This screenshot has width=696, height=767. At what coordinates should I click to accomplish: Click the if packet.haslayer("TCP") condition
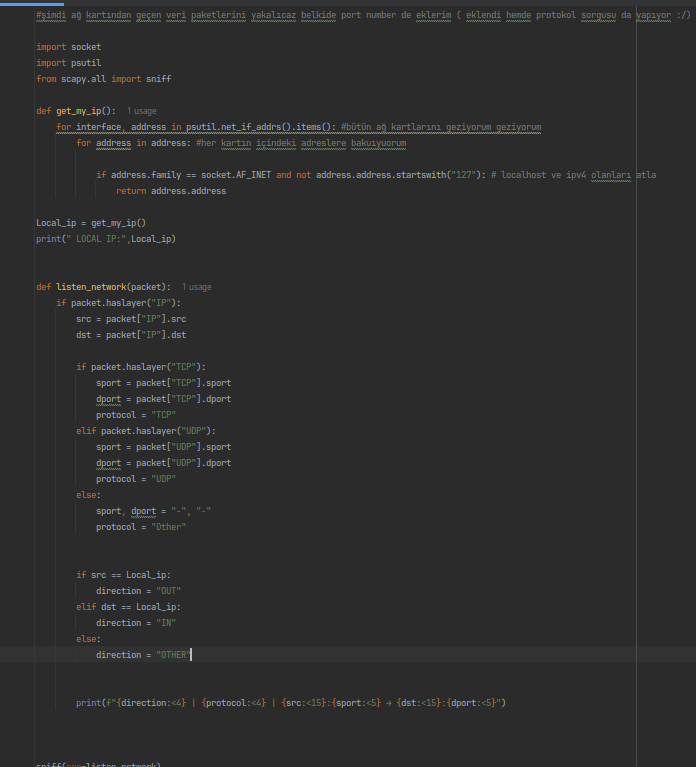[141, 367]
